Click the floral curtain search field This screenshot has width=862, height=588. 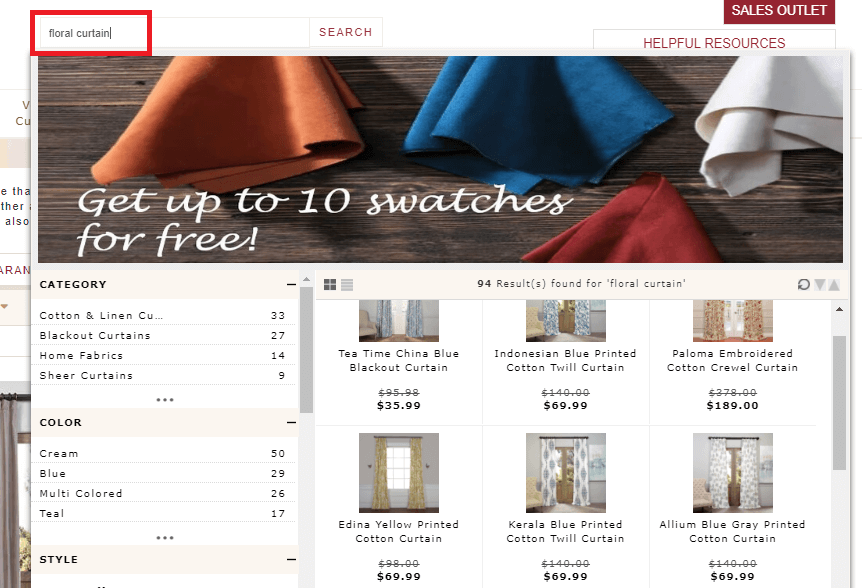175,33
